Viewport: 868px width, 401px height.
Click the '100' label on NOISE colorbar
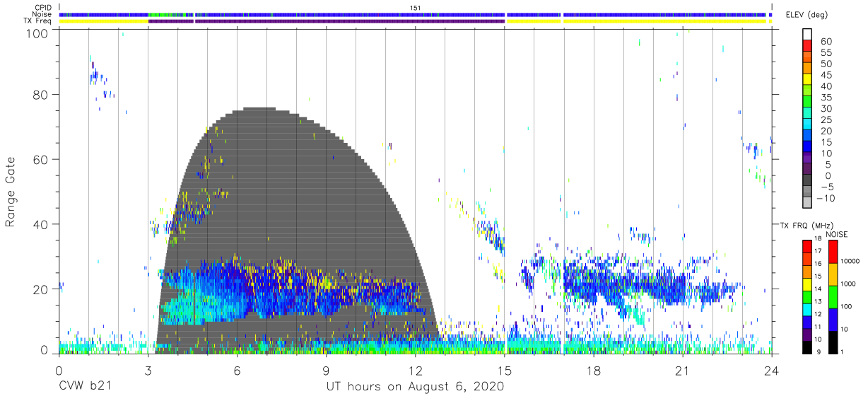click(848, 307)
